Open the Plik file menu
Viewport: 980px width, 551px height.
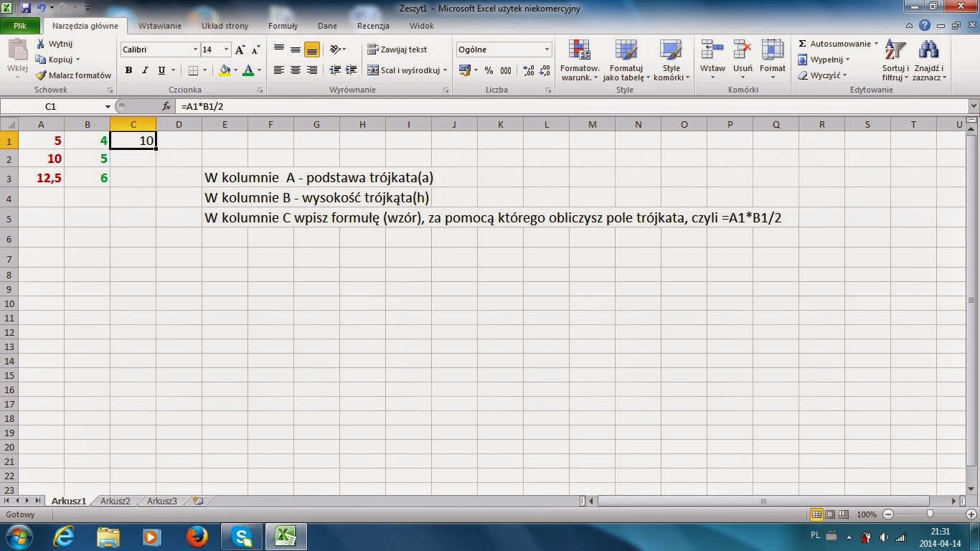pyautogui.click(x=20, y=26)
